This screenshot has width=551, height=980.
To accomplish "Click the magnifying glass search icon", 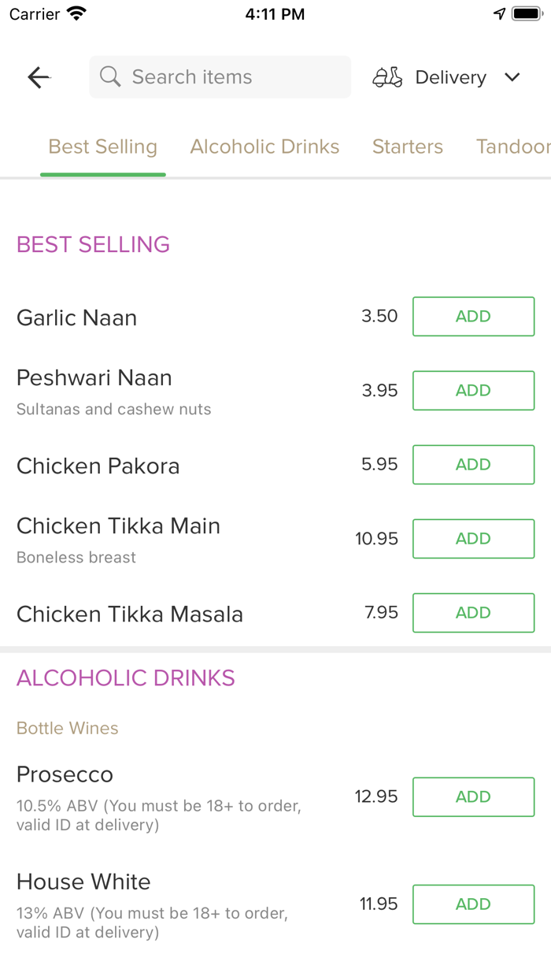I will click(109, 76).
